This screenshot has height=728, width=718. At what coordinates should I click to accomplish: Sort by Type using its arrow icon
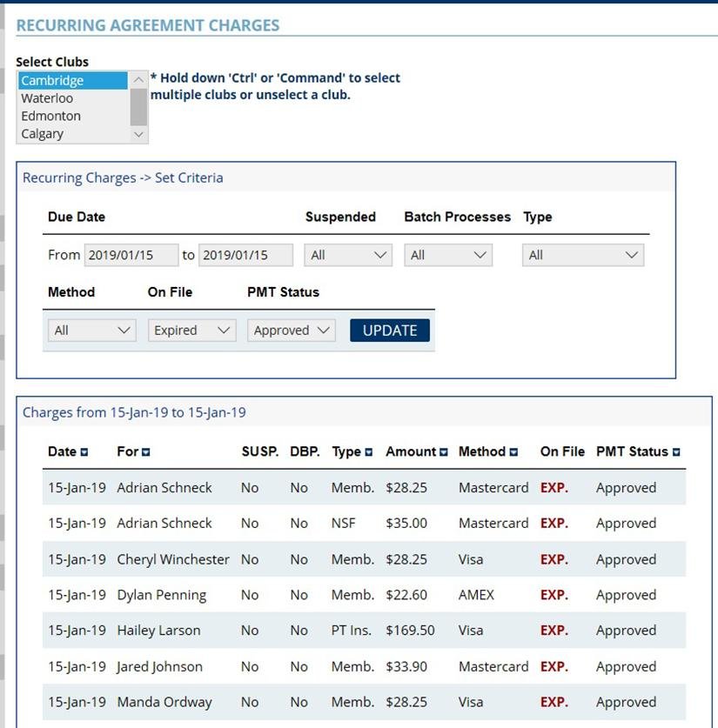369,452
